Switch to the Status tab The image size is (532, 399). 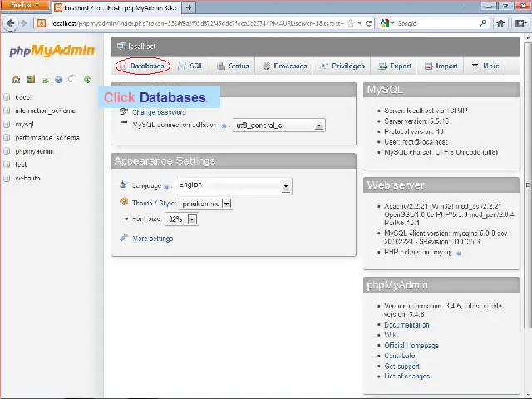tap(233, 66)
